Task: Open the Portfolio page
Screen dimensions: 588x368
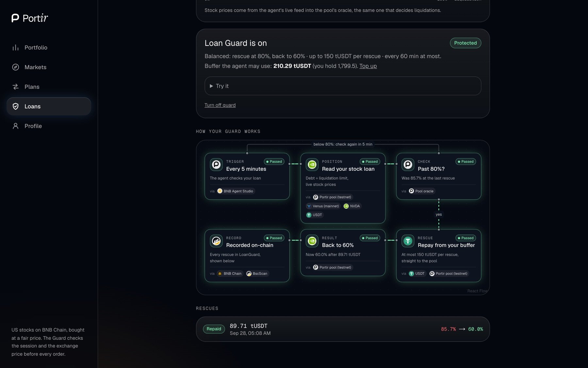Action: click(49, 48)
